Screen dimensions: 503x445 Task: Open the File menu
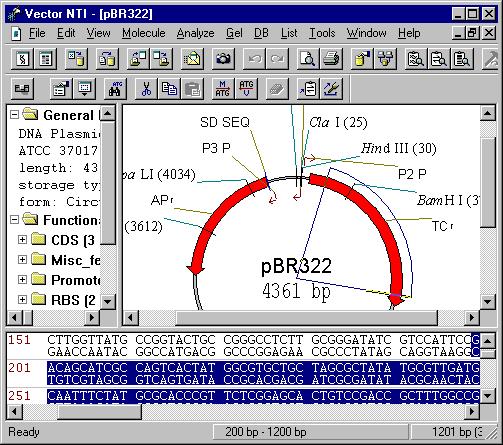pos(37,33)
